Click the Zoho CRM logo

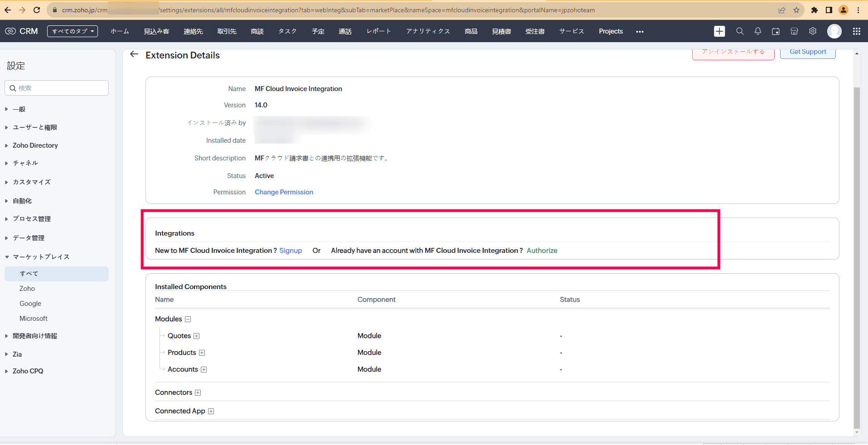pos(21,31)
